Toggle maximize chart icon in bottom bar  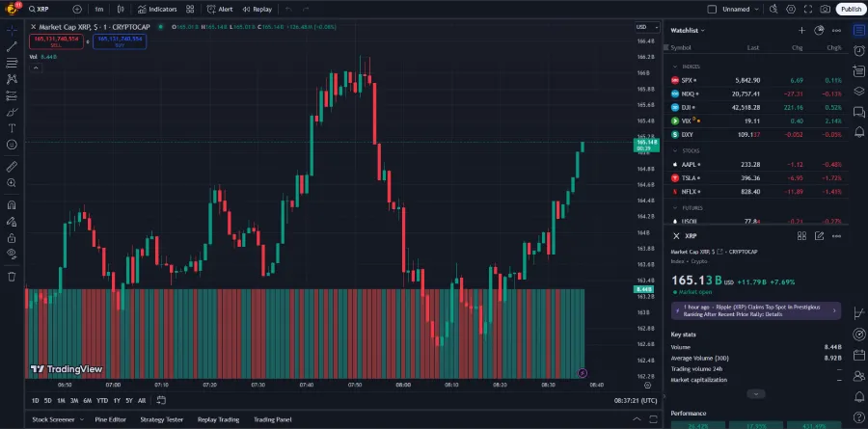point(653,419)
